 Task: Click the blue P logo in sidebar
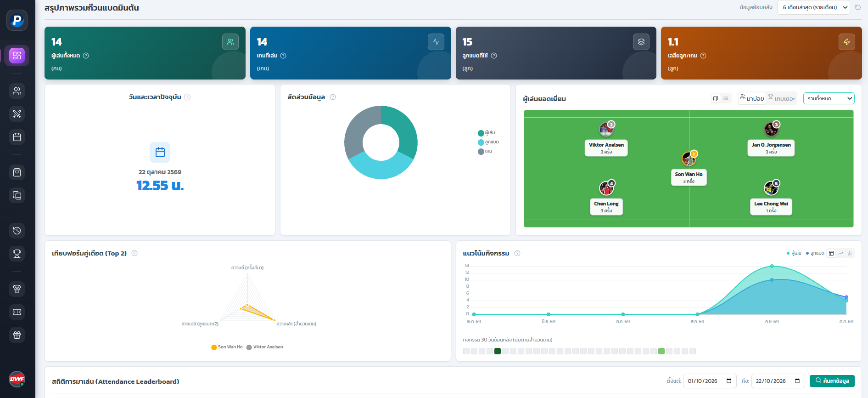[x=17, y=20]
